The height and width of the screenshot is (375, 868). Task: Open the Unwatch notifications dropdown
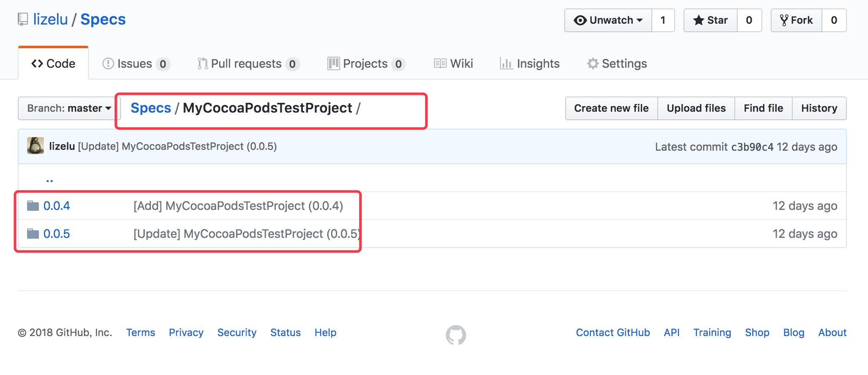pyautogui.click(x=608, y=20)
